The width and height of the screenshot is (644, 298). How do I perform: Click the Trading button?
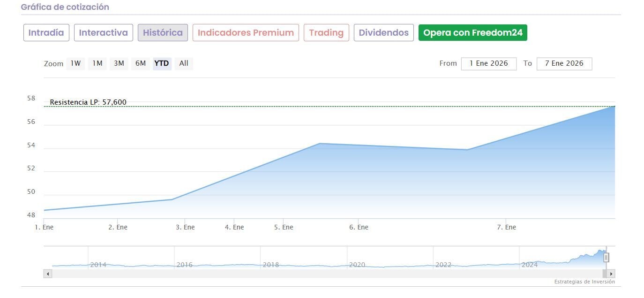pos(326,33)
